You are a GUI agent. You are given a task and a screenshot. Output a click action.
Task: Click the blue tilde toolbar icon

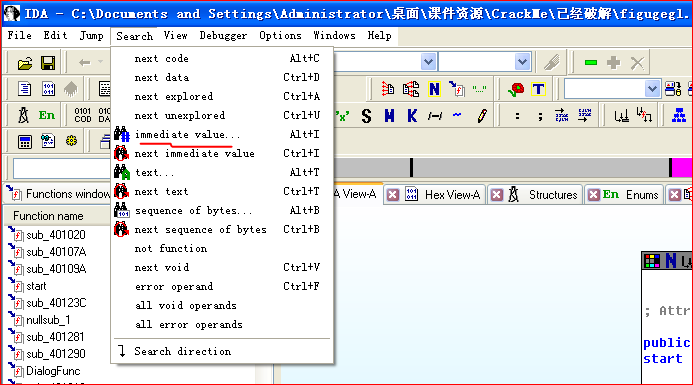[x=457, y=115]
